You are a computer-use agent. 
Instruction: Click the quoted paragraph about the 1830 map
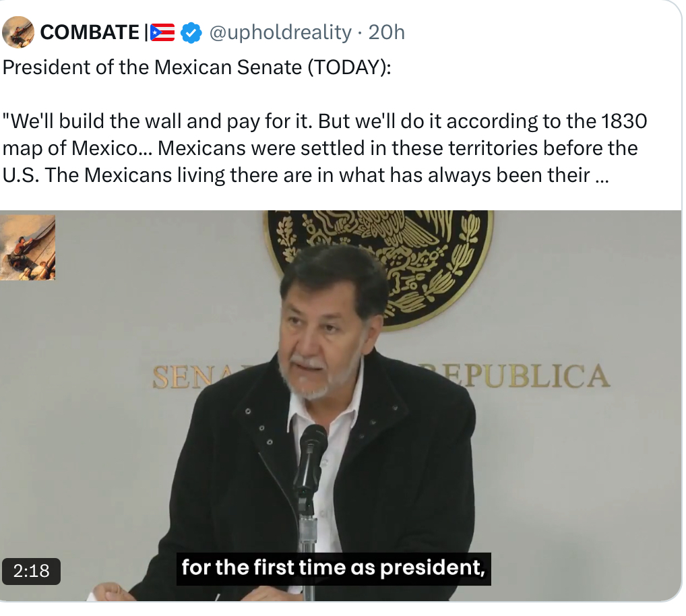tap(325, 148)
